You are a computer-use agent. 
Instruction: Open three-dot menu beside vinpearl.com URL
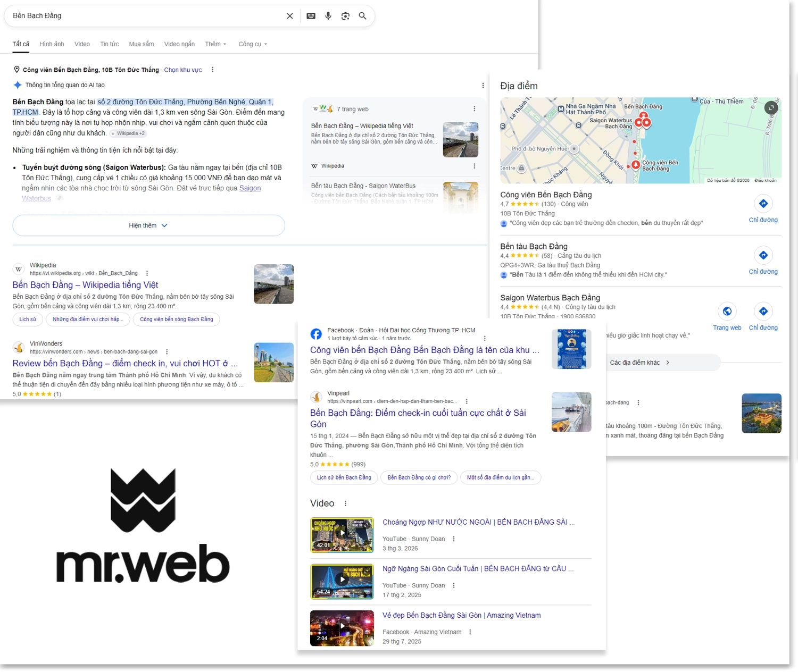pos(467,401)
